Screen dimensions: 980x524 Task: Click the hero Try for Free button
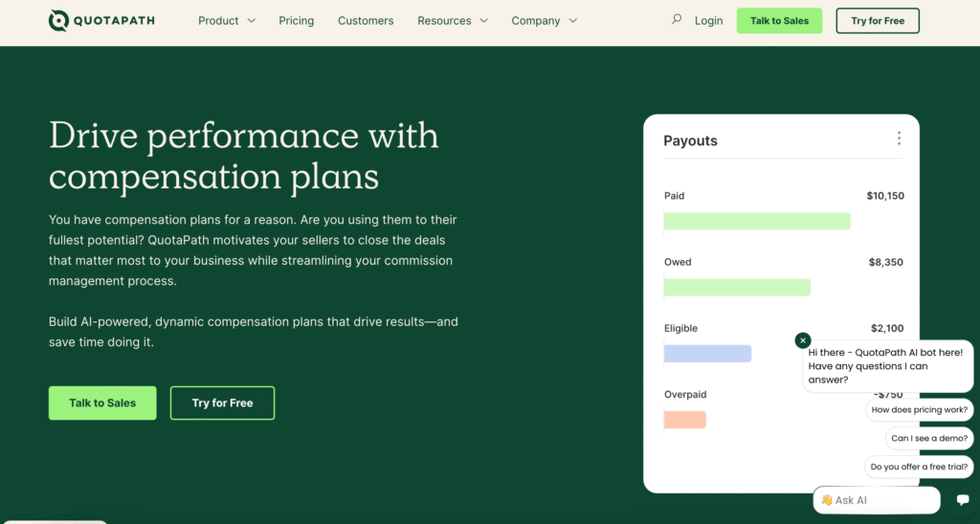pyautogui.click(x=222, y=403)
